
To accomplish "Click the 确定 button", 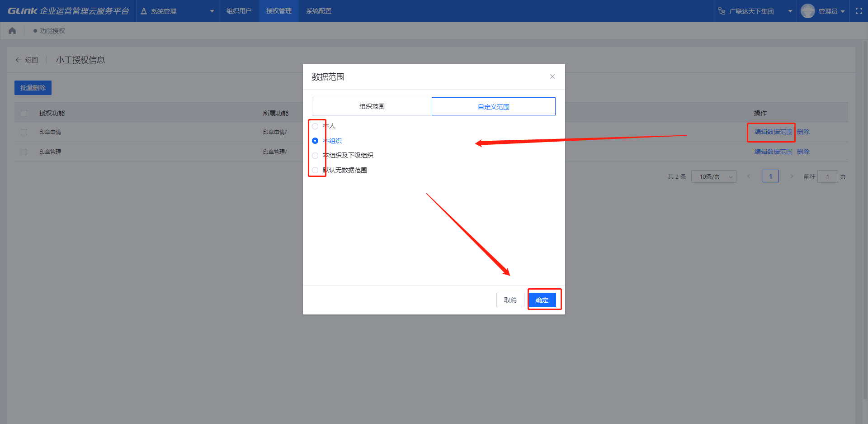I will pos(542,300).
